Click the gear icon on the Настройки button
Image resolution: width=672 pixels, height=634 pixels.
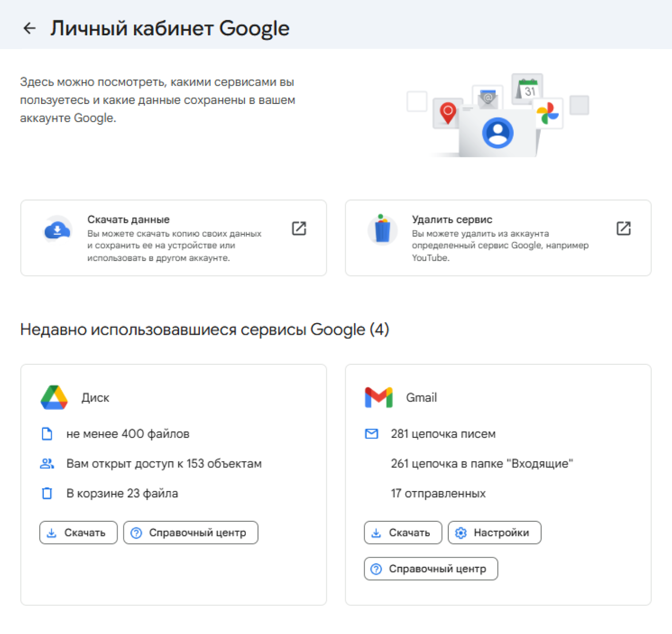461,533
